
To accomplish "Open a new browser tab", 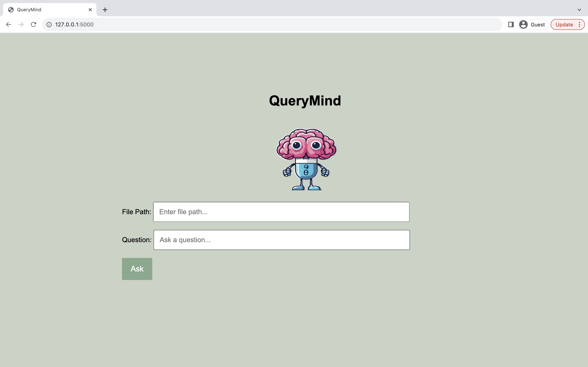I will click(x=105, y=10).
